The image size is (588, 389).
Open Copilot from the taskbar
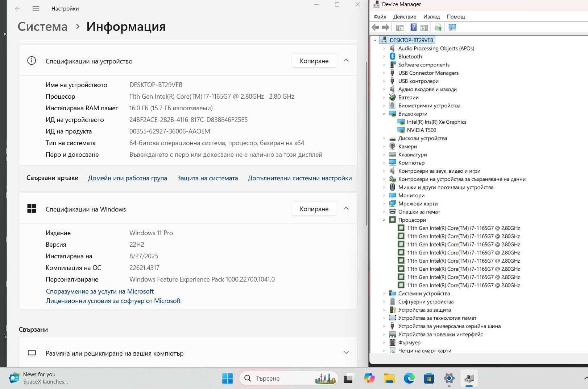click(x=369, y=378)
